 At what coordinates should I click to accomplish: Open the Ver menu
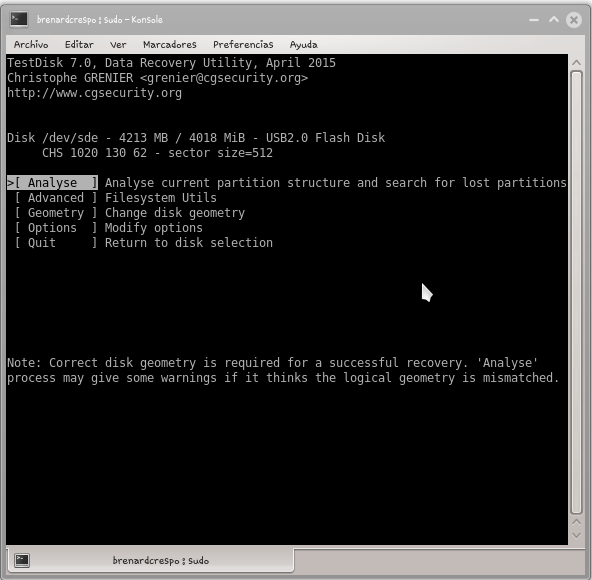click(x=118, y=45)
